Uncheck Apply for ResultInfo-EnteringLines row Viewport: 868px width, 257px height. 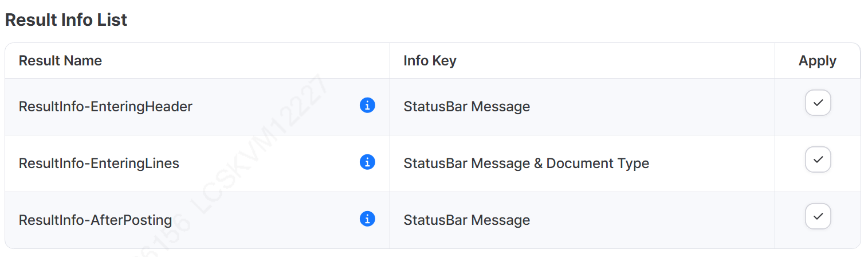pyautogui.click(x=818, y=159)
